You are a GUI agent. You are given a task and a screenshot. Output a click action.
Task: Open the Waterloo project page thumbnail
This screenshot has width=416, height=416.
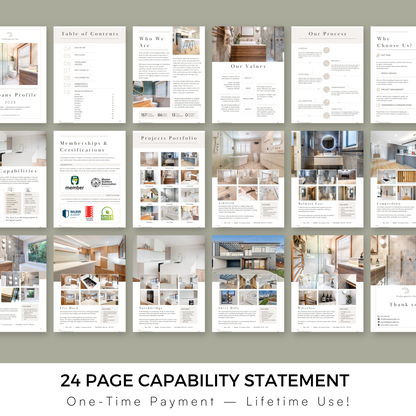click(x=327, y=284)
